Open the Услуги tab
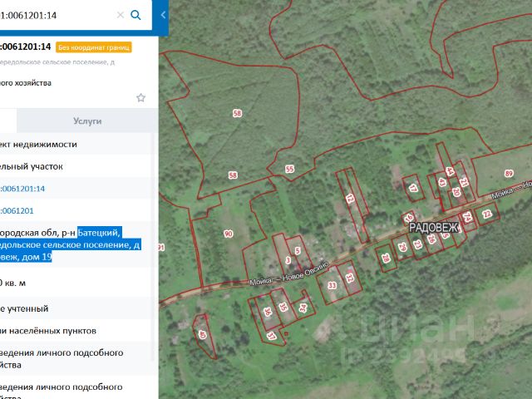 87,121
